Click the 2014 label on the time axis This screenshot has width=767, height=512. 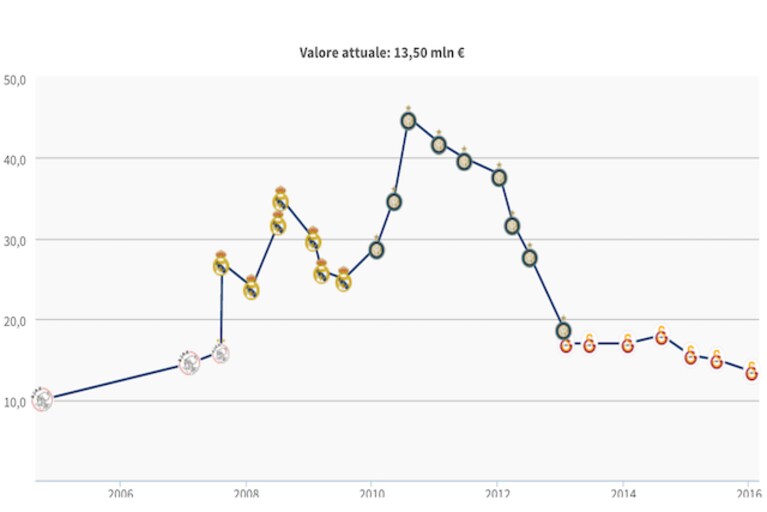click(x=623, y=493)
